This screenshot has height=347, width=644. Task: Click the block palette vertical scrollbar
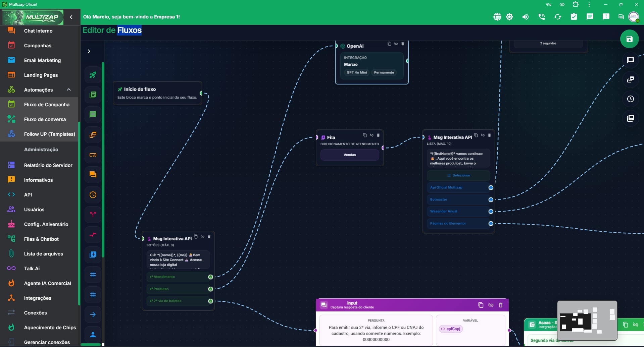(x=103, y=160)
